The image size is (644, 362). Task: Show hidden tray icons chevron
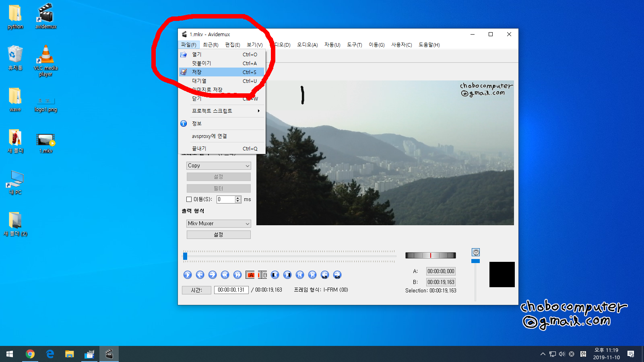tap(543, 354)
